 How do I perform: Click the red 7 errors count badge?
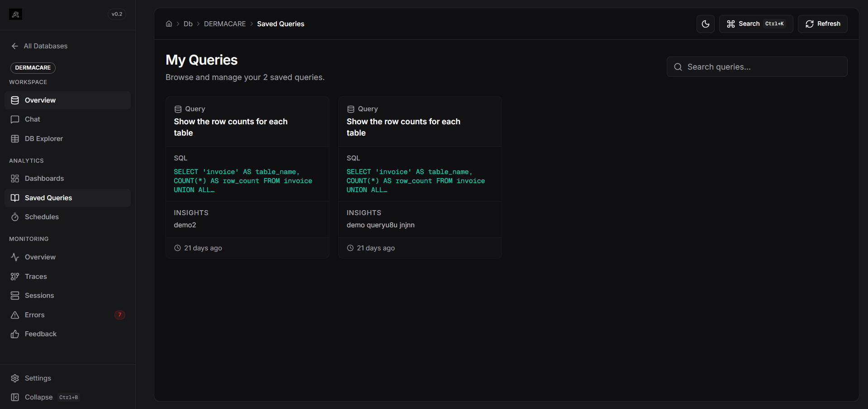click(x=120, y=315)
